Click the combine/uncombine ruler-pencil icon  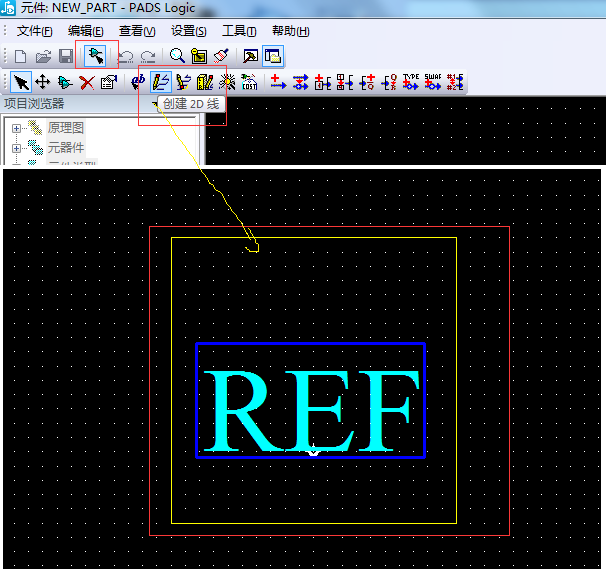[205, 82]
